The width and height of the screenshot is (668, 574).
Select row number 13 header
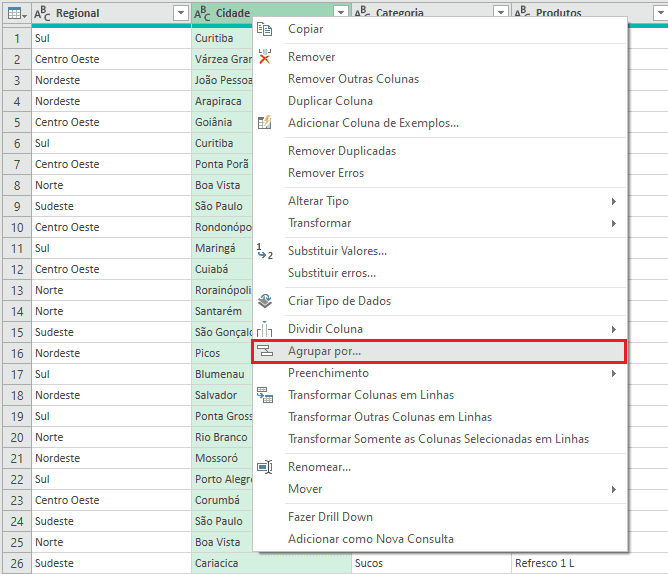pos(17,291)
